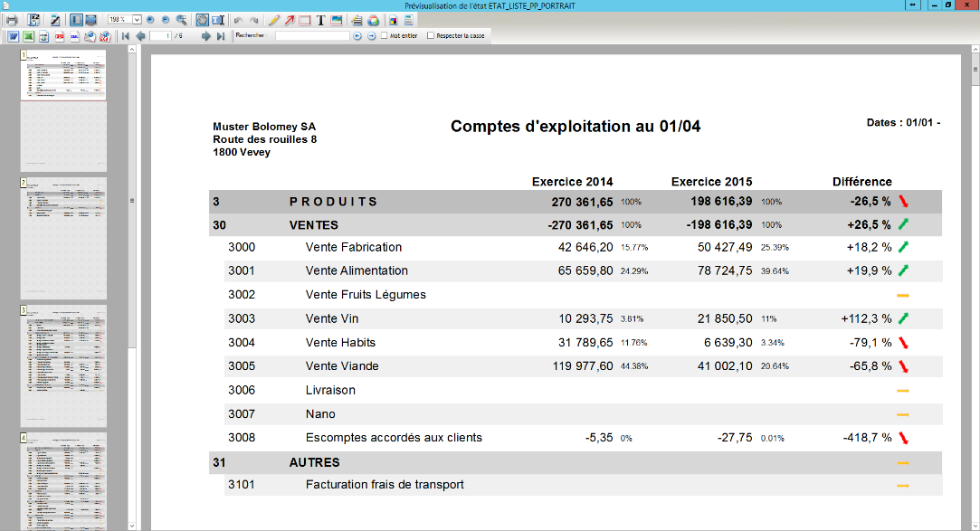Click the report title 'Comptes d'exploitation au 01/04'
Viewport: 980px width, 531px height.
pos(576,126)
